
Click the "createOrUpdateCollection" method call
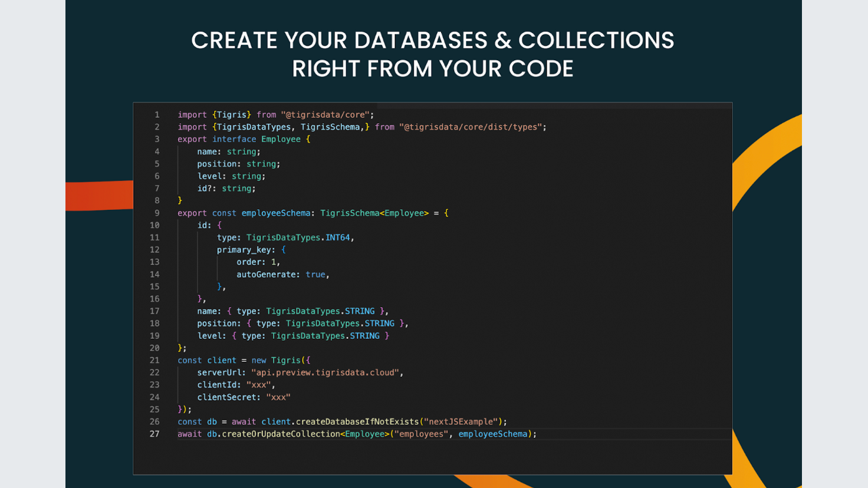pyautogui.click(x=281, y=434)
